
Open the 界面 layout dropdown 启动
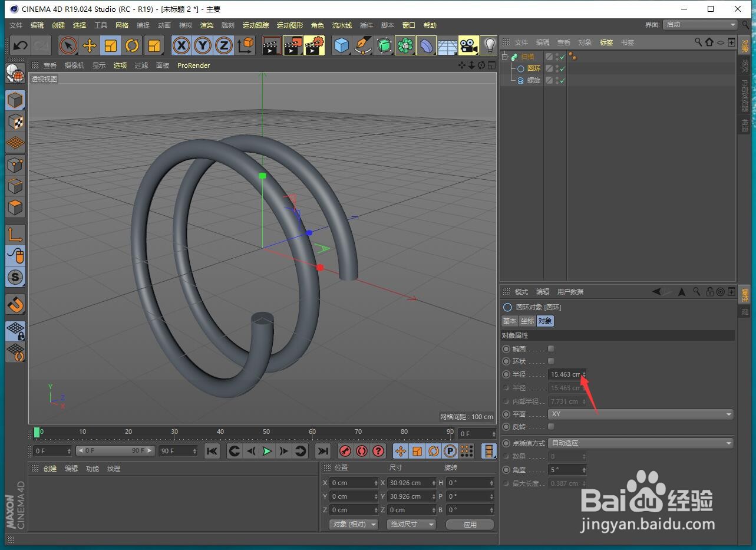pos(700,25)
